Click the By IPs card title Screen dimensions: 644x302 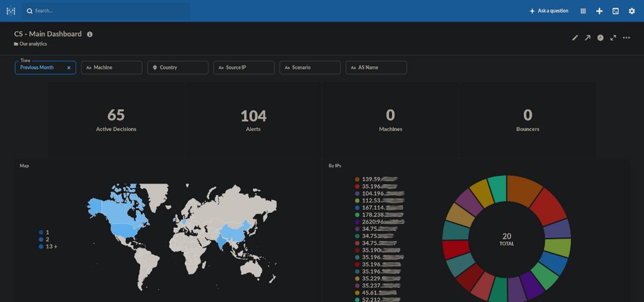tap(335, 165)
